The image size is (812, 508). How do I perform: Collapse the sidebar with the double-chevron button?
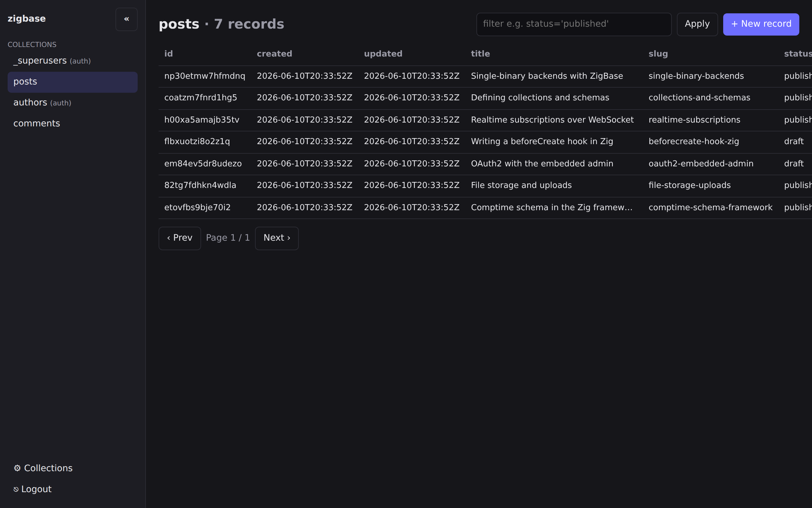tap(126, 19)
